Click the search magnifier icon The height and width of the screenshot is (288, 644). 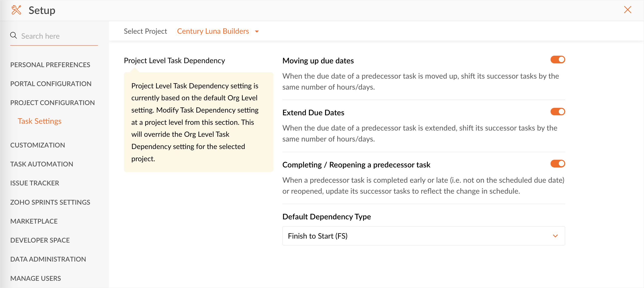click(13, 35)
